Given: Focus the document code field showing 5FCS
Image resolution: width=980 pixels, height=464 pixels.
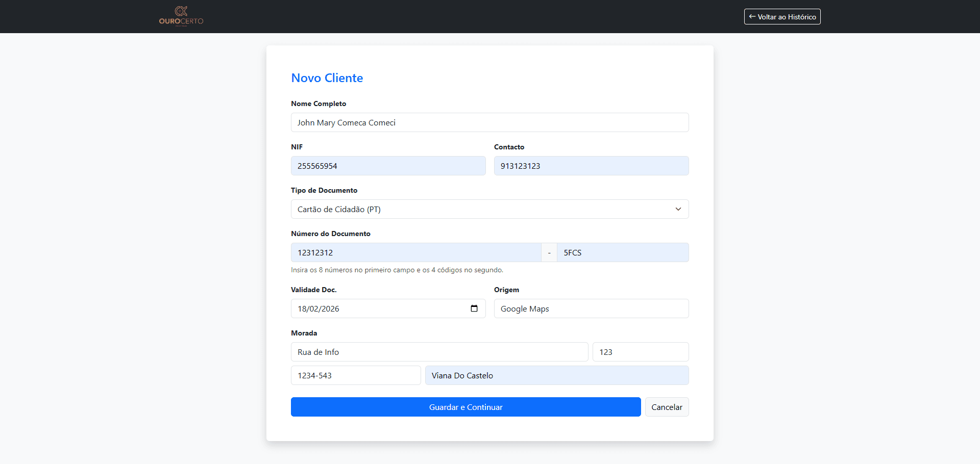Looking at the screenshot, I should click(x=622, y=252).
